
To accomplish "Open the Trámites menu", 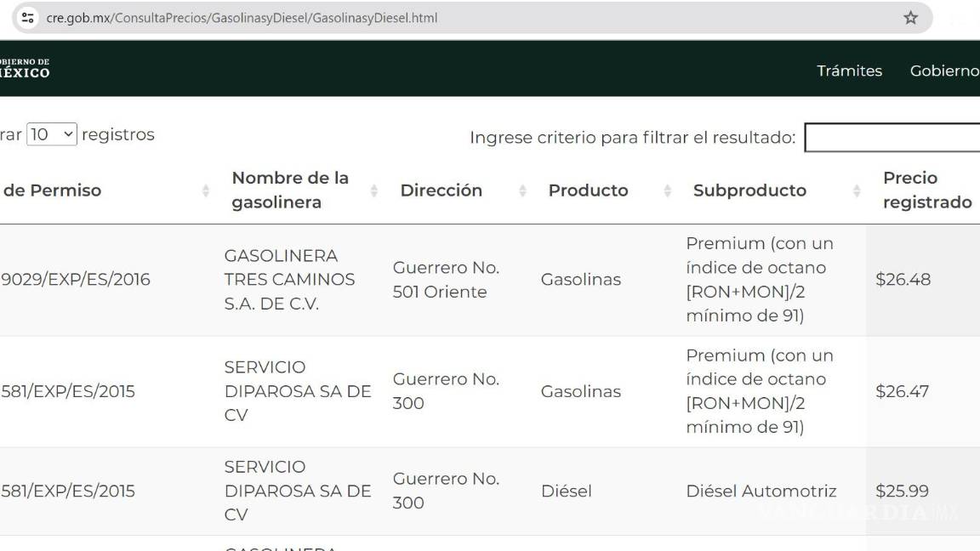I will [849, 71].
